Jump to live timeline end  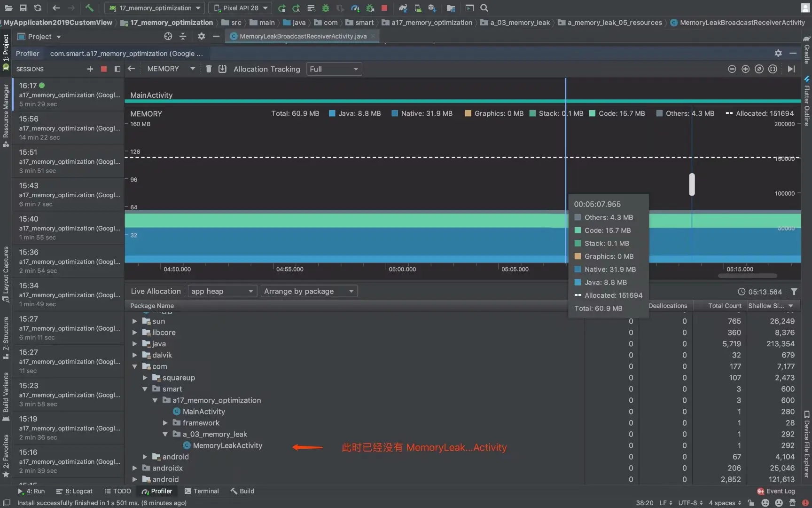[791, 69]
